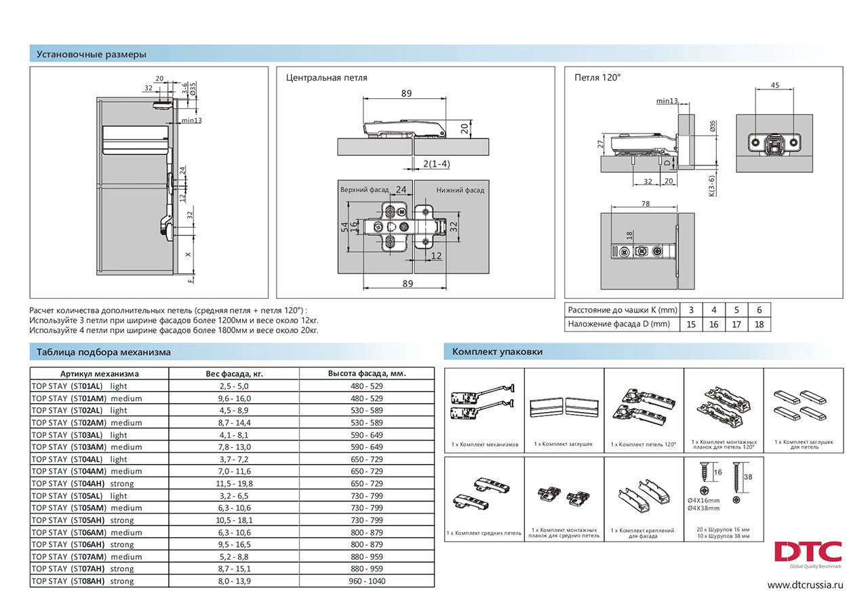
Task: Select mounting plates for 120° hinges icon
Action: (723, 403)
